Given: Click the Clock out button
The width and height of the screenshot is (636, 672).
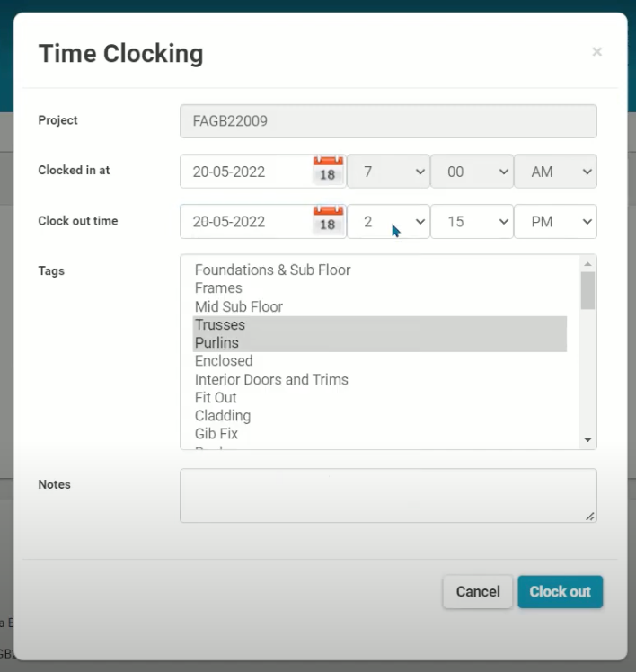Looking at the screenshot, I should [x=560, y=592].
